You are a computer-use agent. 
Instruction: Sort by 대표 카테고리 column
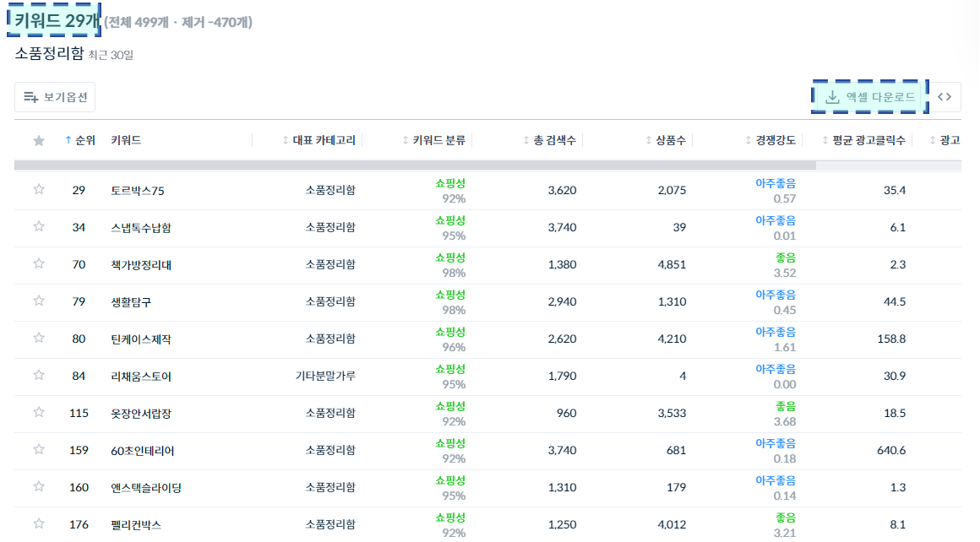[318, 140]
